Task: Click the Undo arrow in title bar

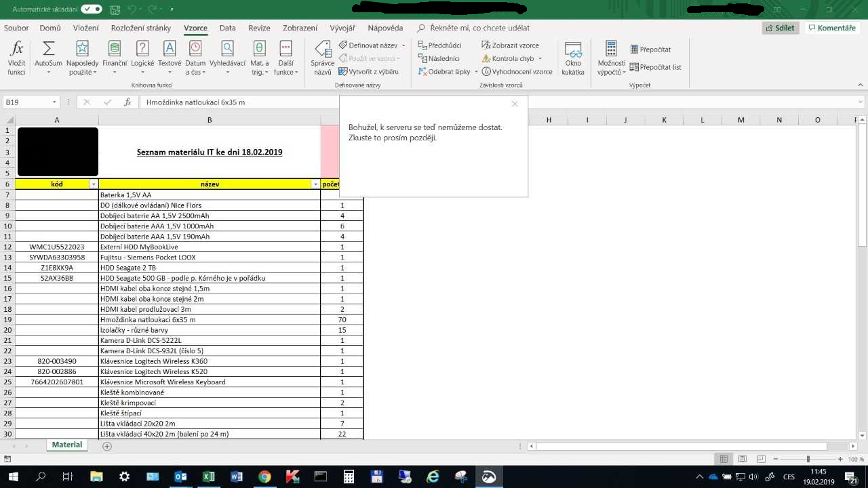Action: 132,9
